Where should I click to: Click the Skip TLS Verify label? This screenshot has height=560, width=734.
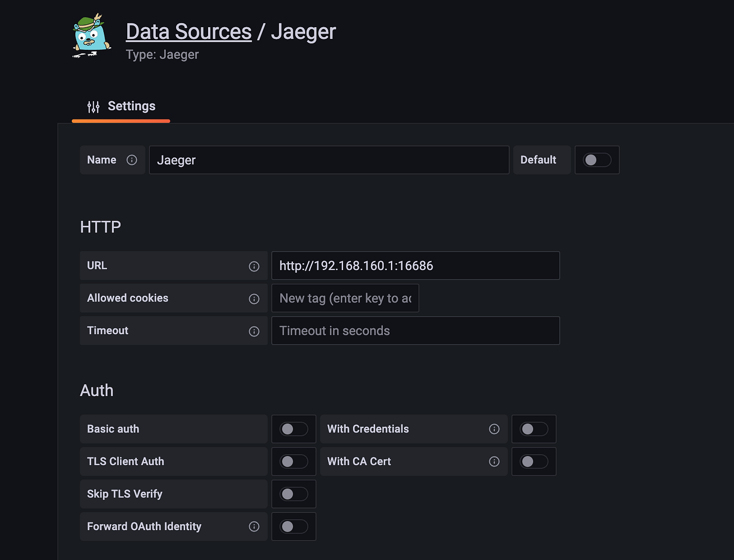[x=125, y=494]
